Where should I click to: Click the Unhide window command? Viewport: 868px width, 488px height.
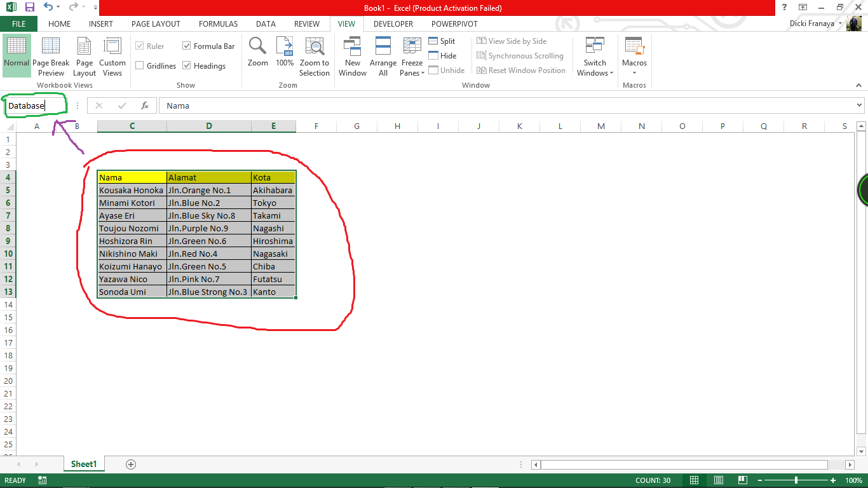tap(447, 70)
